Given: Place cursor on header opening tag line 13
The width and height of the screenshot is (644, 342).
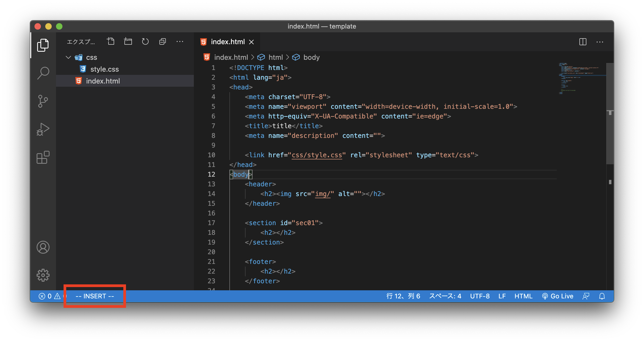Looking at the screenshot, I should pyautogui.click(x=260, y=184).
